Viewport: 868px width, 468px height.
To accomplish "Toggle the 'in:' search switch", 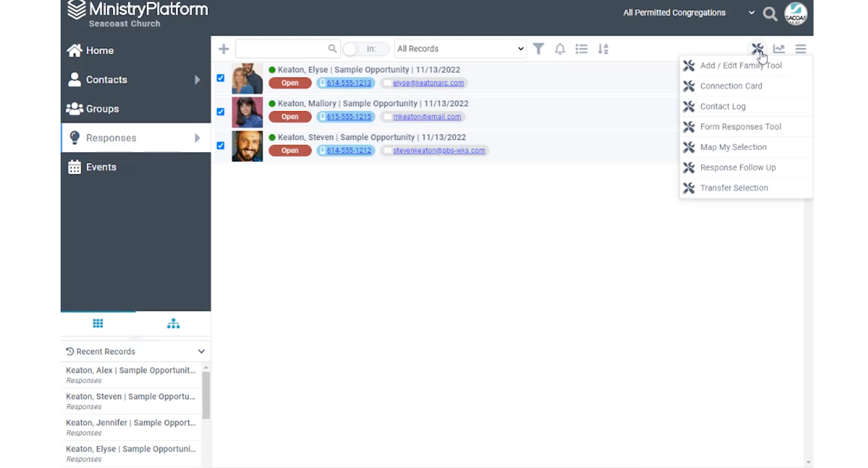I will (x=365, y=49).
